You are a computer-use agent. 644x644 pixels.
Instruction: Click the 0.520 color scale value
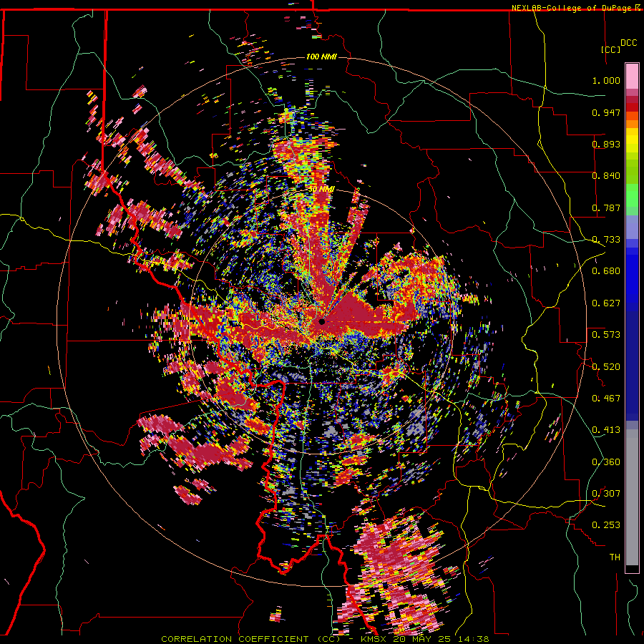606,367
